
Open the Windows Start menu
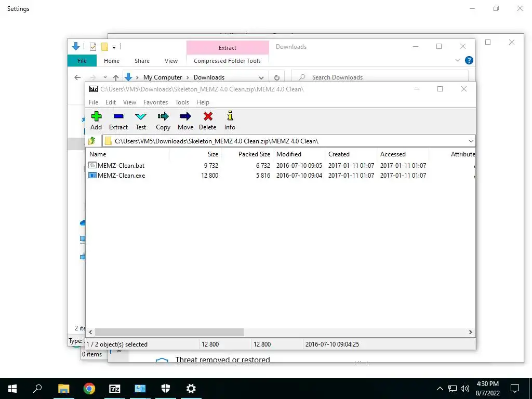[x=12, y=389]
